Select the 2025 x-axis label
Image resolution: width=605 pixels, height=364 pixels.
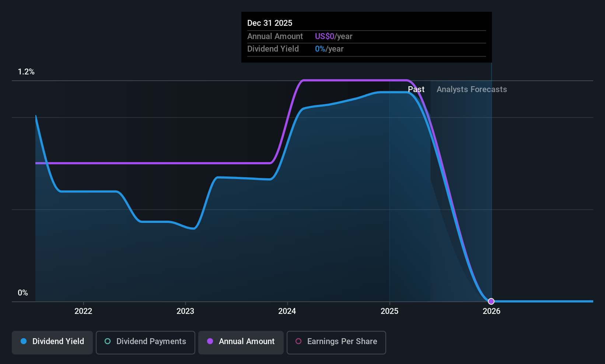point(389,311)
